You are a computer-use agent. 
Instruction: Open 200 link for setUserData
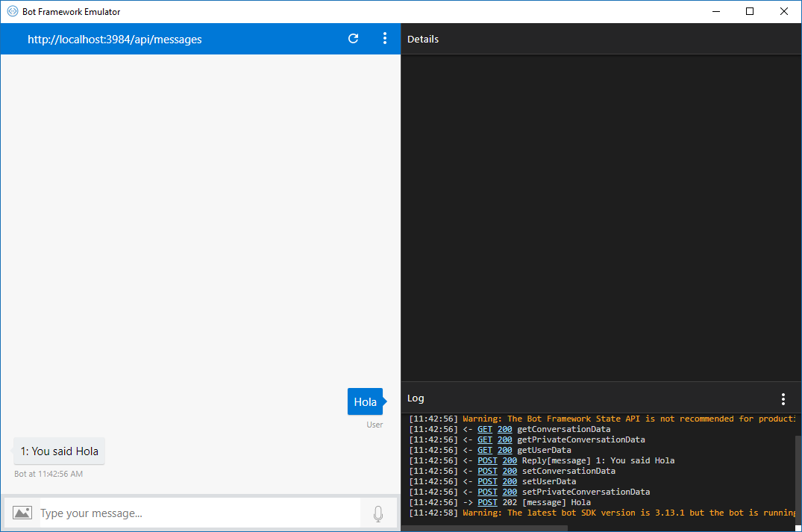(510, 481)
